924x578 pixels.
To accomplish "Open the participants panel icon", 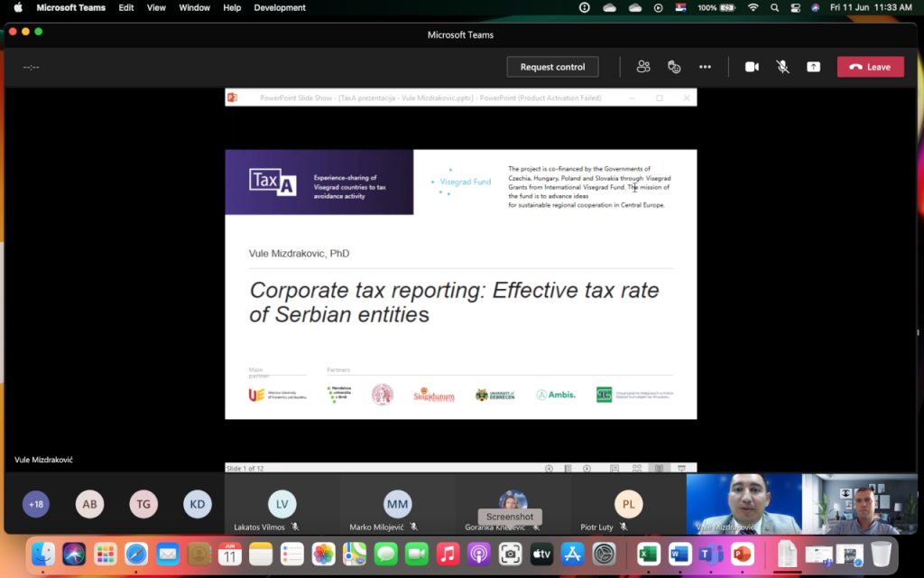I will pos(643,67).
